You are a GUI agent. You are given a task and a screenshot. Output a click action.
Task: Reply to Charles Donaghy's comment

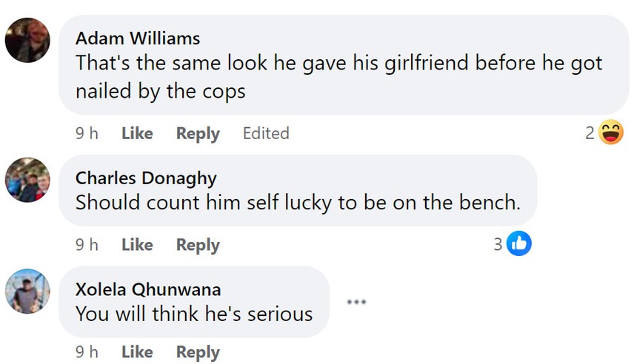click(198, 244)
